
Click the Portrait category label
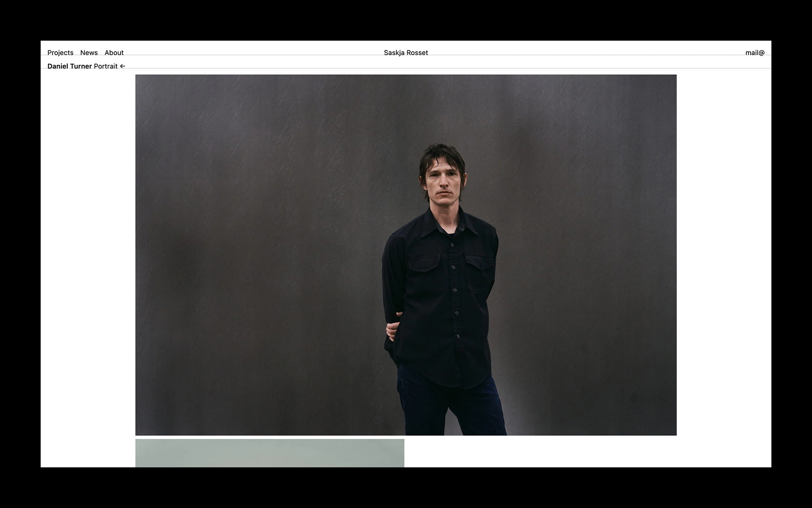point(106,66)
